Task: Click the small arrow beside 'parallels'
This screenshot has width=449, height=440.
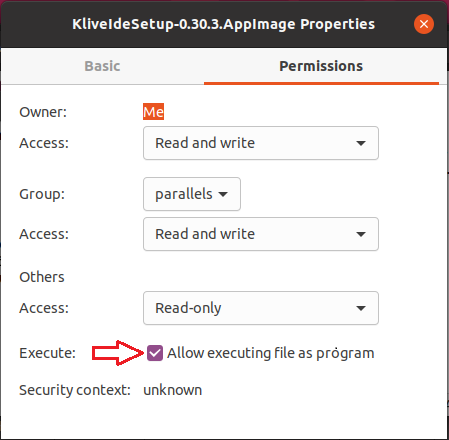Action: [x=223, y=194]
